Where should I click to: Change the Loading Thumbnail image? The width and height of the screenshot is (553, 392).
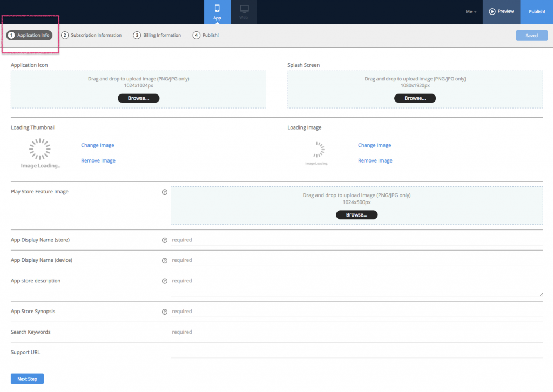[x=97, y=145]
